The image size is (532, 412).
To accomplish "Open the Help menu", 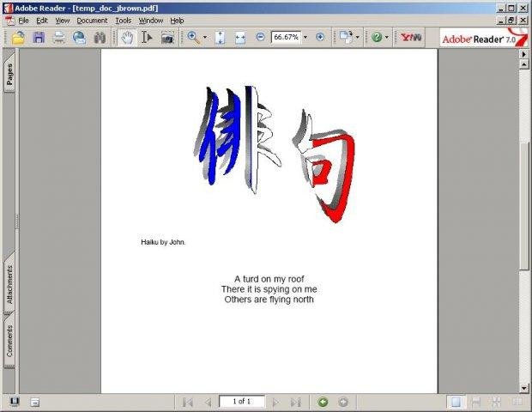I will [x=177, y=21].
